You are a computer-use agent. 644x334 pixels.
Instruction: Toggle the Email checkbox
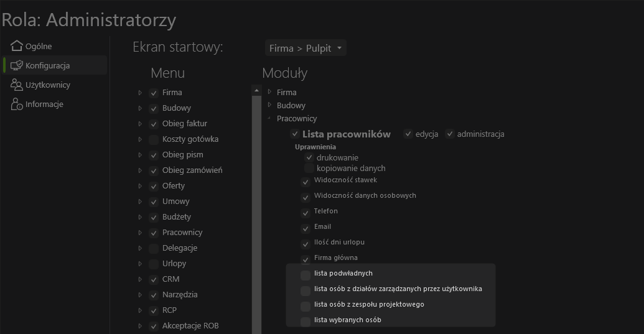305,229
